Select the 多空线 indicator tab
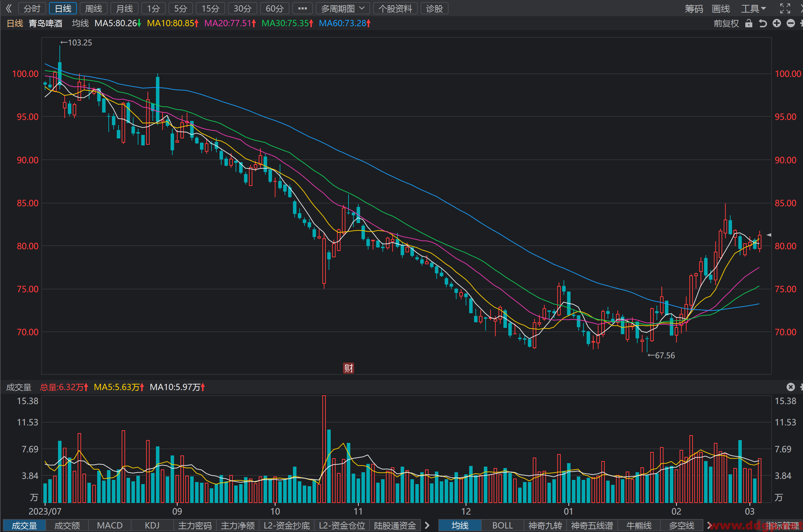This screenshot has height=532, width=803. tap(682, 525)
